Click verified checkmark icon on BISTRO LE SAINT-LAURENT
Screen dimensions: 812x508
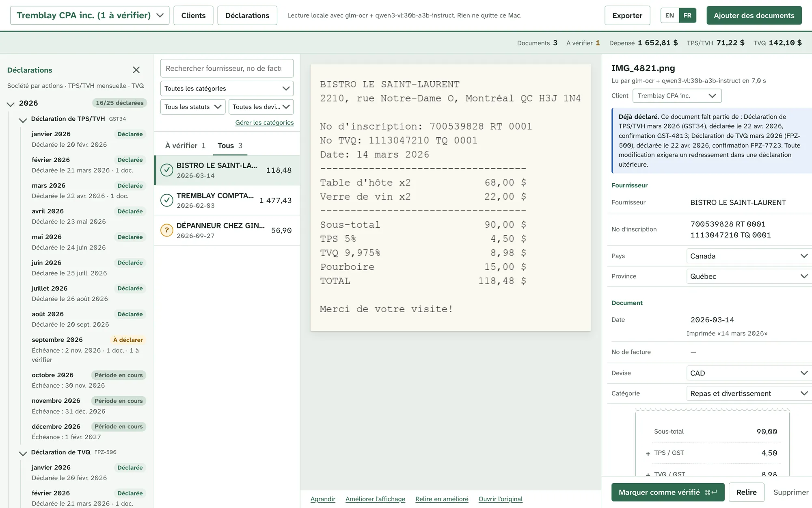click(167, 170)
